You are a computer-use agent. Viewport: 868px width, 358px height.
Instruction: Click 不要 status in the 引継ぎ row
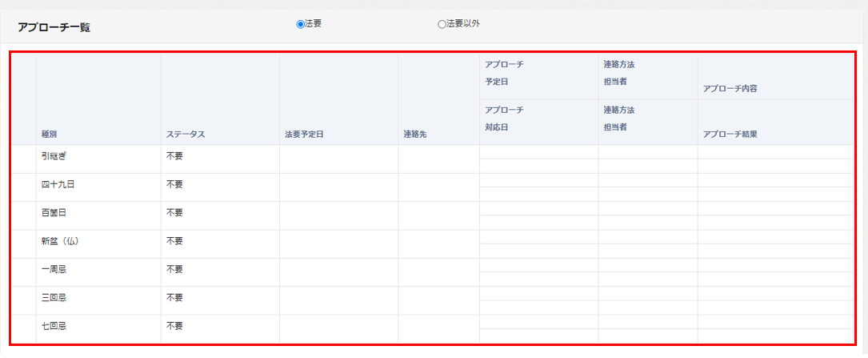coord(174,156)
